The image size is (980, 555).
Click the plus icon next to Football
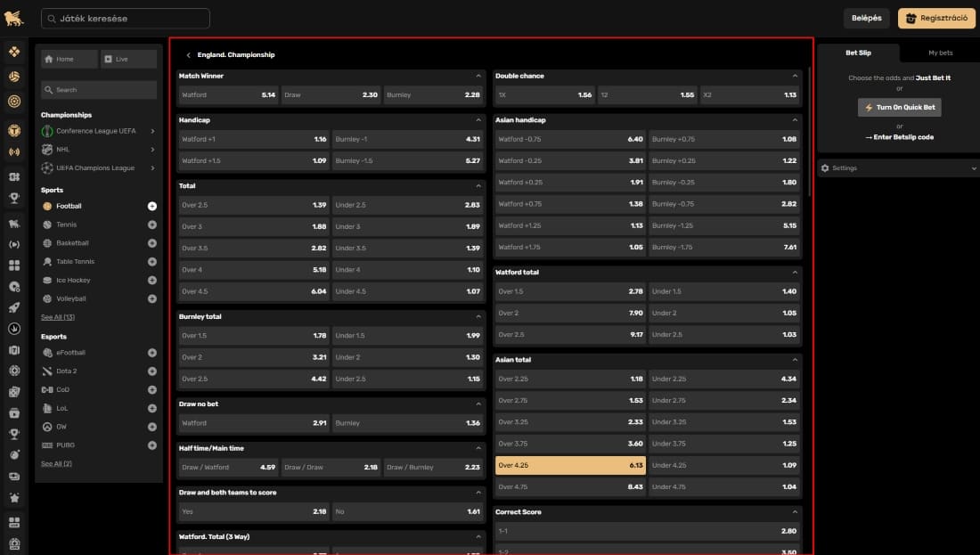(151, 207)
